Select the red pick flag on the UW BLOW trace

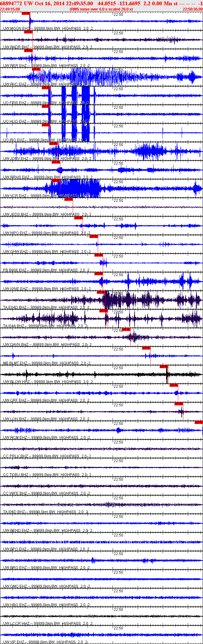point(164,367)
